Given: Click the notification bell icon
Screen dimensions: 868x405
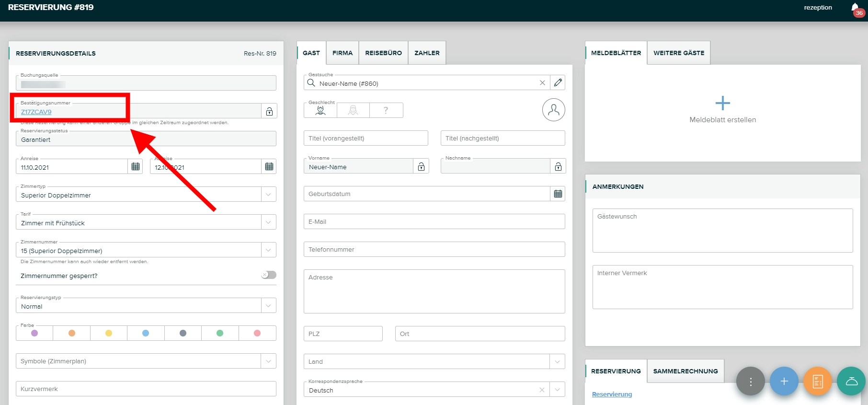Looking at the screenshot, I should coord(855,8).
